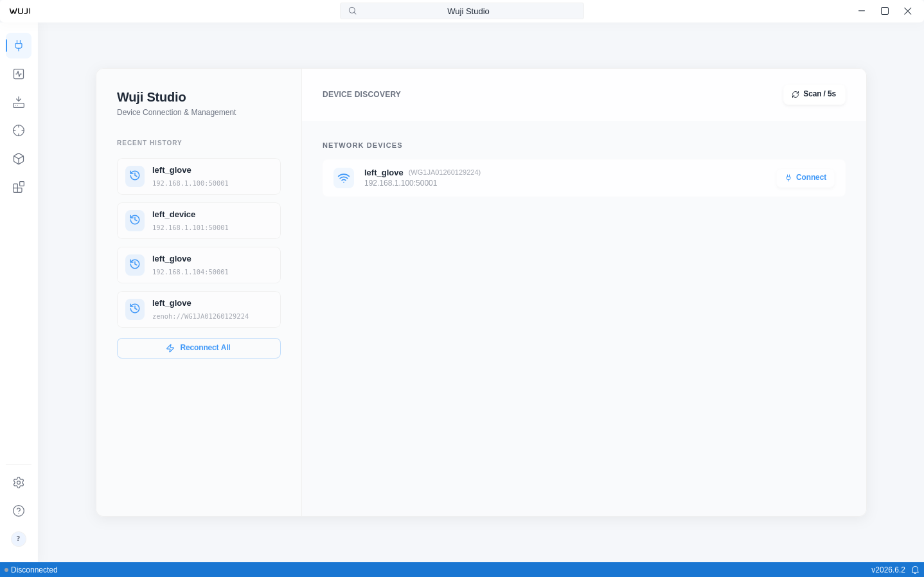The image size is (924, 577).
Task: Click the RECENT HISTORY section label
Action: (149, 143)
